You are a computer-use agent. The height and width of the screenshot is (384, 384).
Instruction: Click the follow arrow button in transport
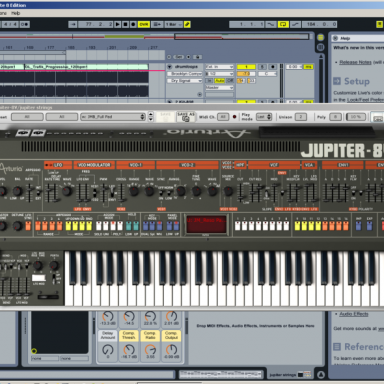coord(73,24)
